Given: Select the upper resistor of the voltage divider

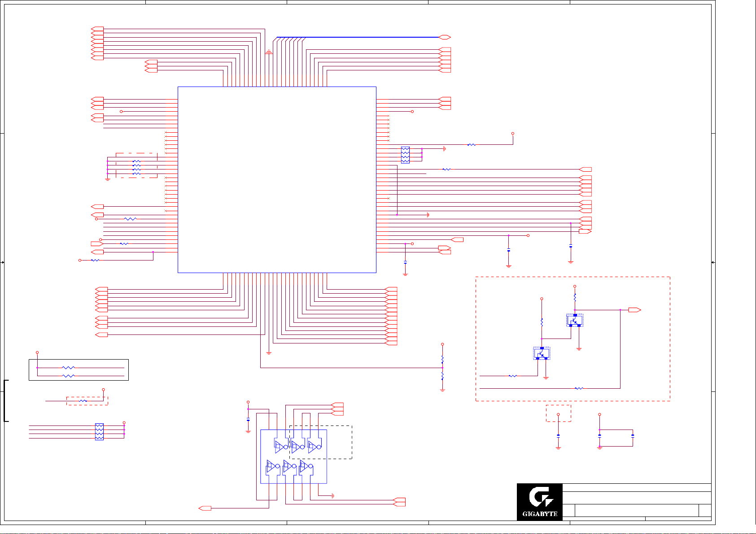Looking at the screenshot, I should [442, 360].
